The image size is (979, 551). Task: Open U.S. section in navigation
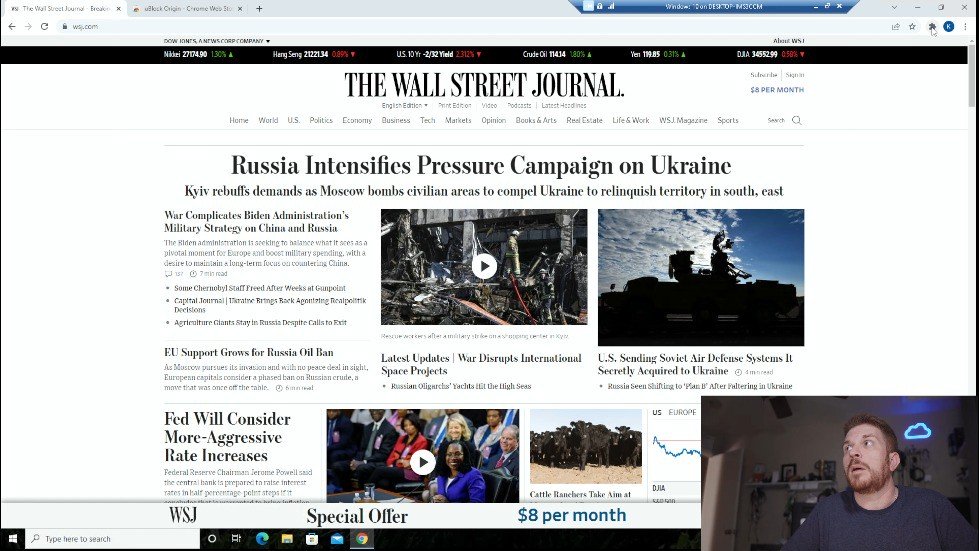click(x=293, y=120)
